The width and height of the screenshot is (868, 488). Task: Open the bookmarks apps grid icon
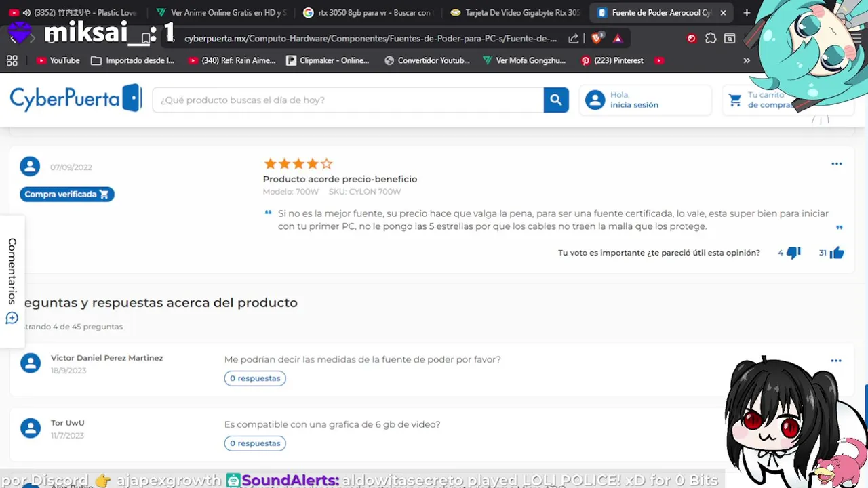coord(12,60)
